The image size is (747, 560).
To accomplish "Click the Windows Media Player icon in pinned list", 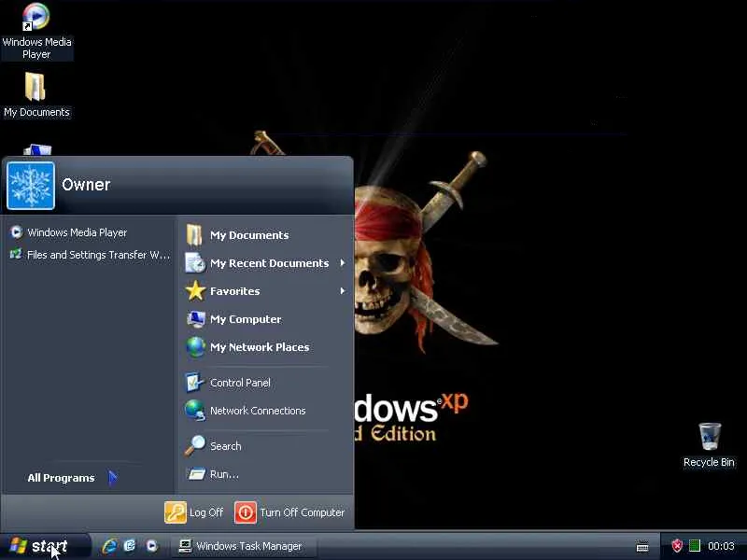I will pos(17,231).
